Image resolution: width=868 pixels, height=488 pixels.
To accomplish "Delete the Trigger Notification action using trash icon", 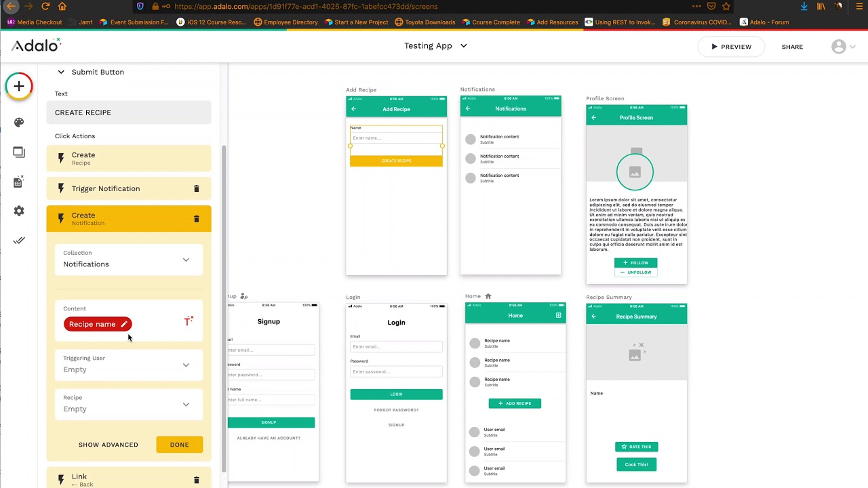I will pyautogui.click(x=196, y=188).
